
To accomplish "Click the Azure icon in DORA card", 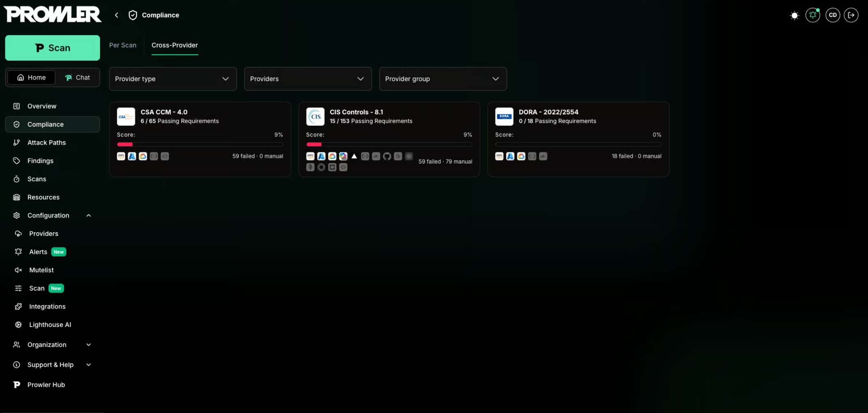I will 510,156.
